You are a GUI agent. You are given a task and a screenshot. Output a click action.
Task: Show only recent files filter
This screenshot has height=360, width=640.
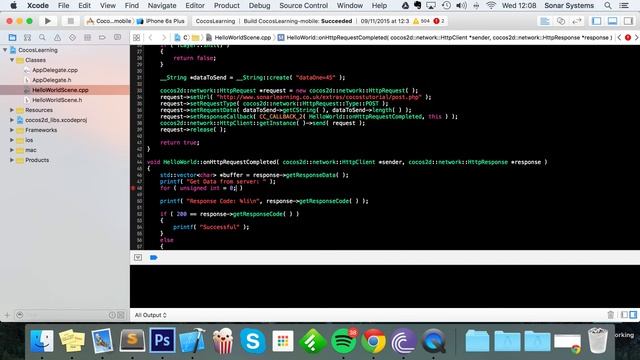tap(112, 315)
